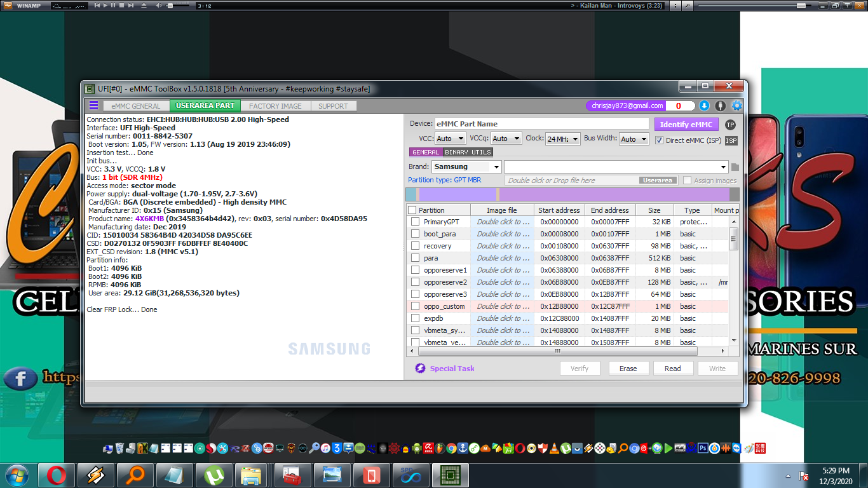This screenshot has width=868, height=488.
Task: Check the expdb partition checkbox
Action: (416, 318)
